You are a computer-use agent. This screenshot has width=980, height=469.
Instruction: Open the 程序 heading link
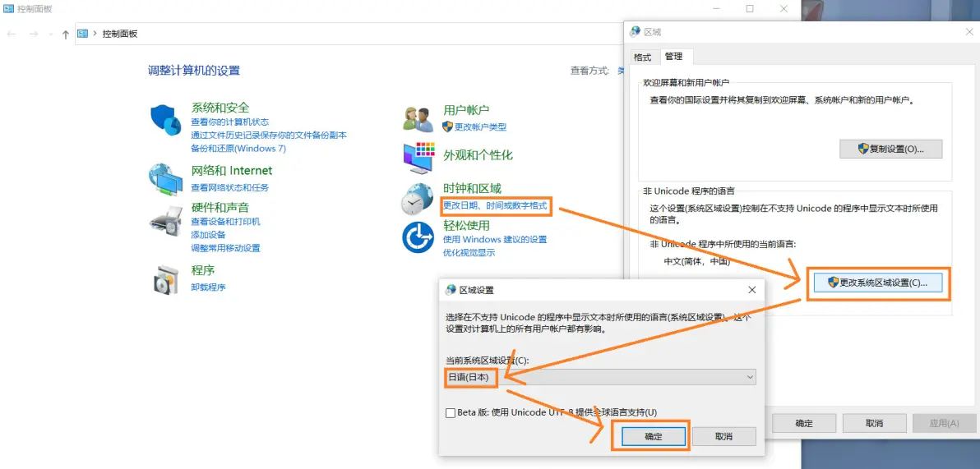[202, 270]
